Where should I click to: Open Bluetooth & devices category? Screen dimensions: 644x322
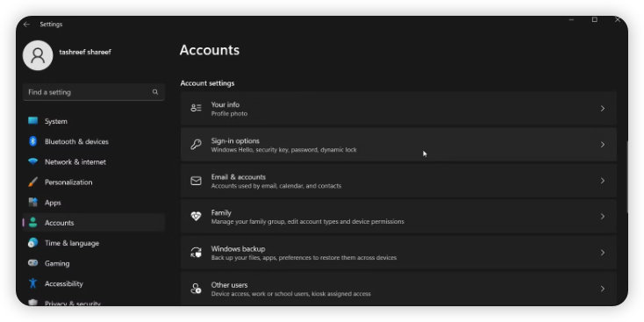(94, 141)
